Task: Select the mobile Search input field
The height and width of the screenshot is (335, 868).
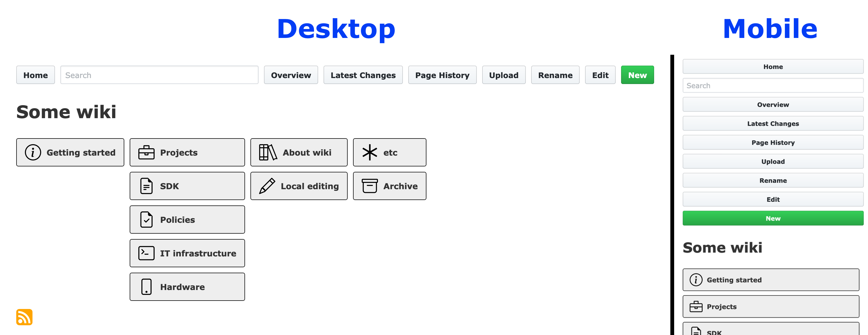Action: [x=772, y=86]
